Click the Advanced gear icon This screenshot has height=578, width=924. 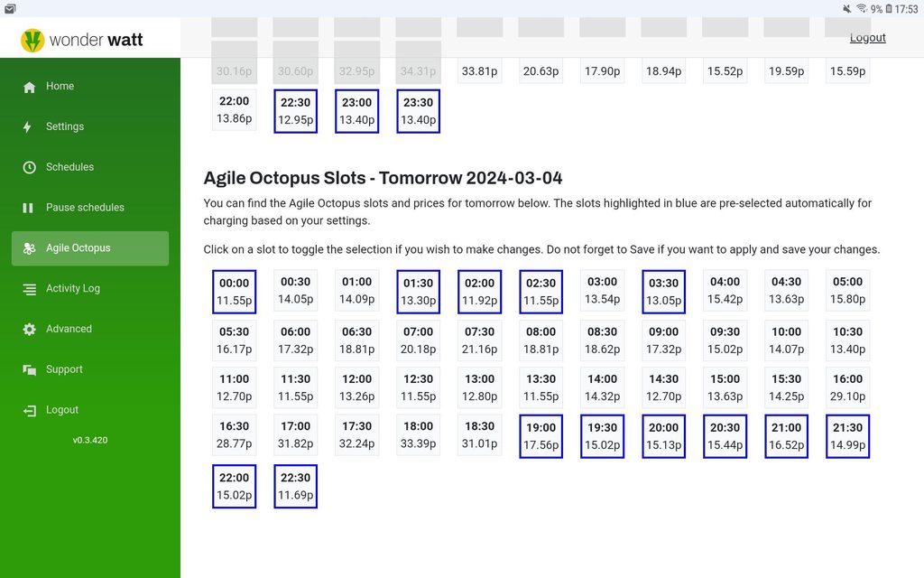click(29, 330)
